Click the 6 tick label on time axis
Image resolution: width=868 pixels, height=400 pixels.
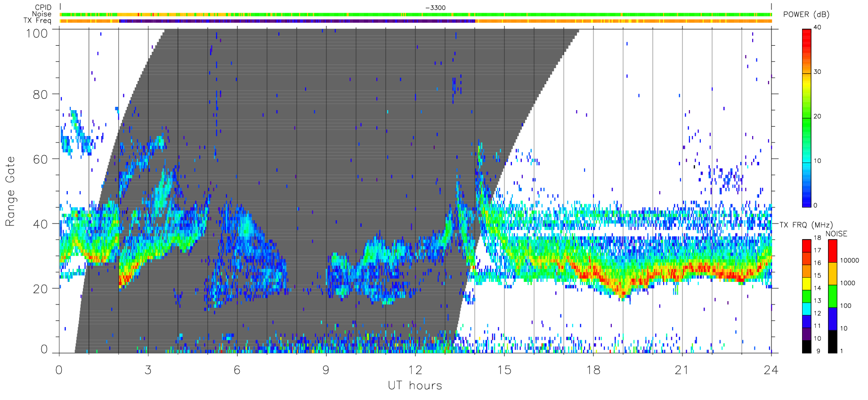pos(237,370)
